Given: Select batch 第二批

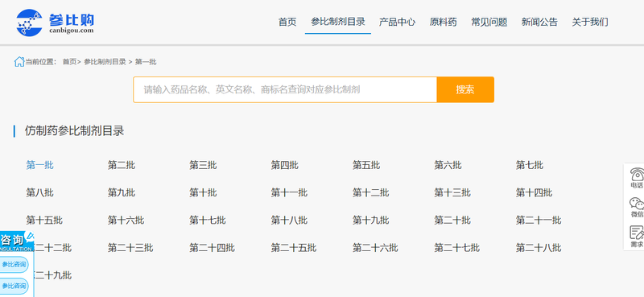Looking at the screenshot, I should coord(122,165).
